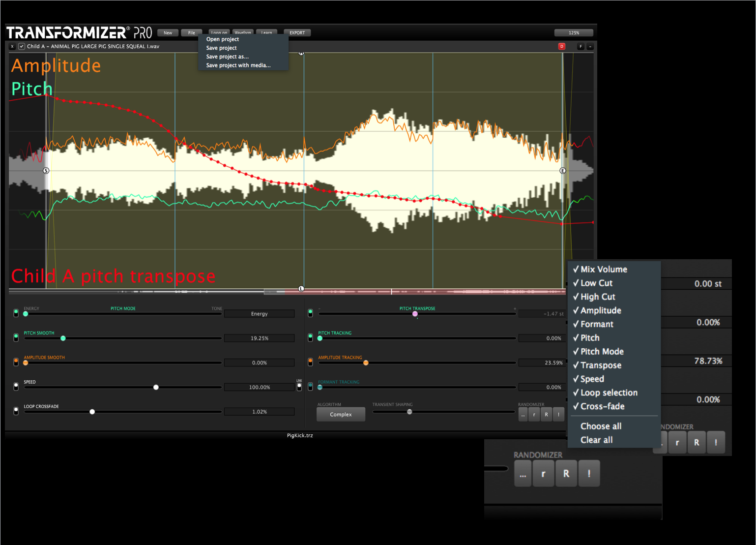Uncheck Formant in the parameter context menu

coord(596,324)
